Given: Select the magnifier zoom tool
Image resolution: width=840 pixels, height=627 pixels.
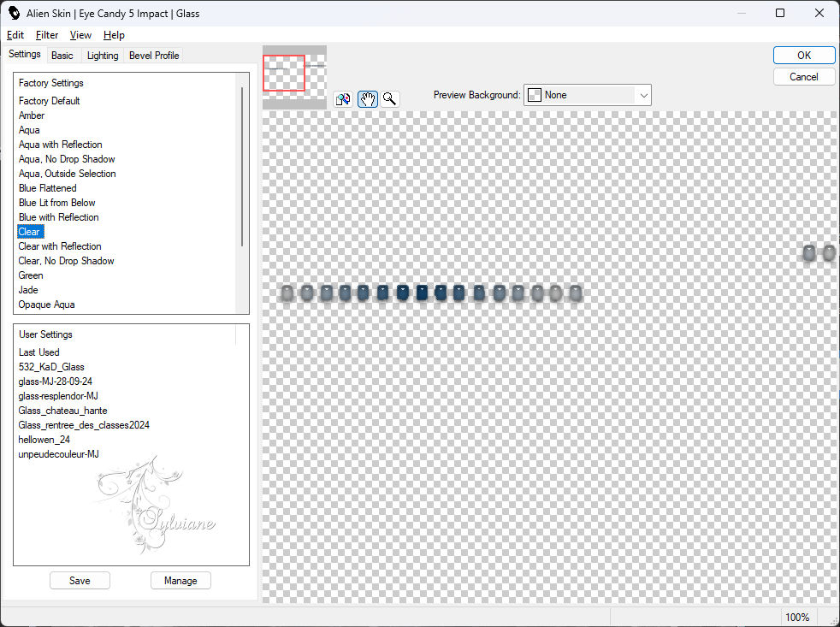Looking at the screenshot, I should coord(390,99).
